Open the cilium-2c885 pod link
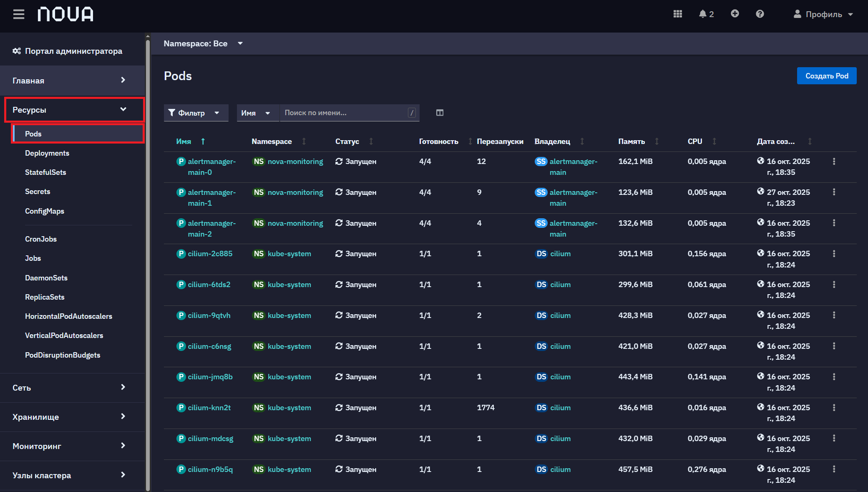This screenshot has width=868, height=492. [x=210, y=254]
